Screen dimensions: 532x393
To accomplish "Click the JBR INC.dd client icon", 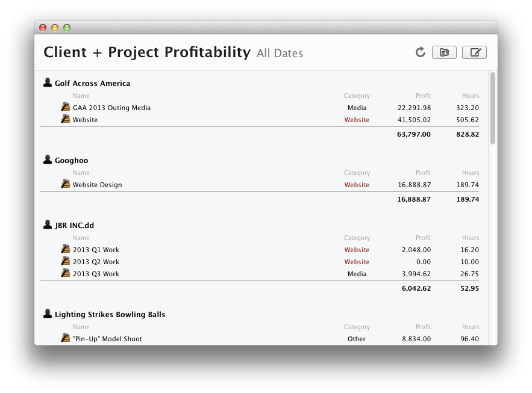I will [x=48, y=224].
